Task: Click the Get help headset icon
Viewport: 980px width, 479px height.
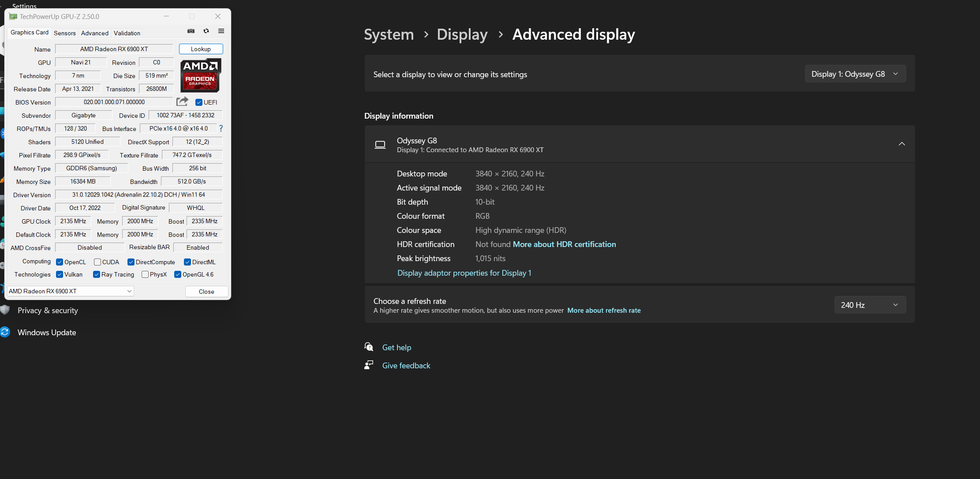Action: [369, 347]
